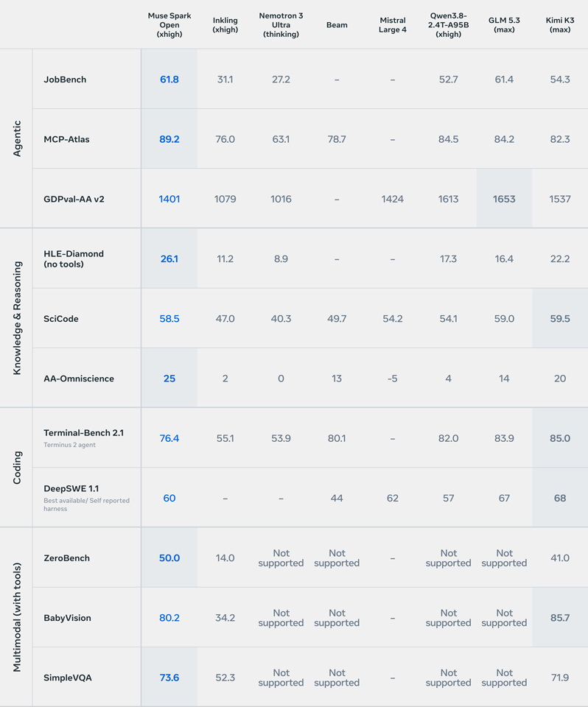Select the HLE-Diamond (no tools) row label
This screenshot has width=588, height=707.
click(x=74, y=258)
